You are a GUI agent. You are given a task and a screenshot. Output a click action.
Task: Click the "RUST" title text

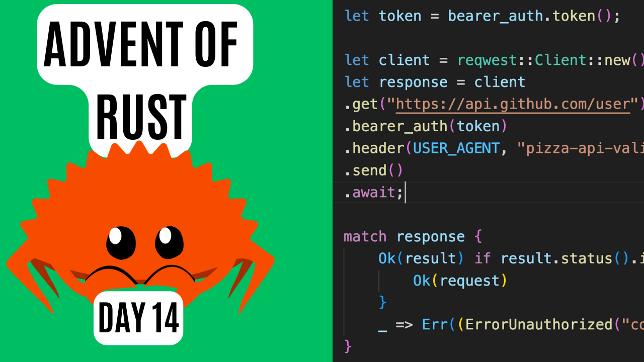click(x=141, y=118)
